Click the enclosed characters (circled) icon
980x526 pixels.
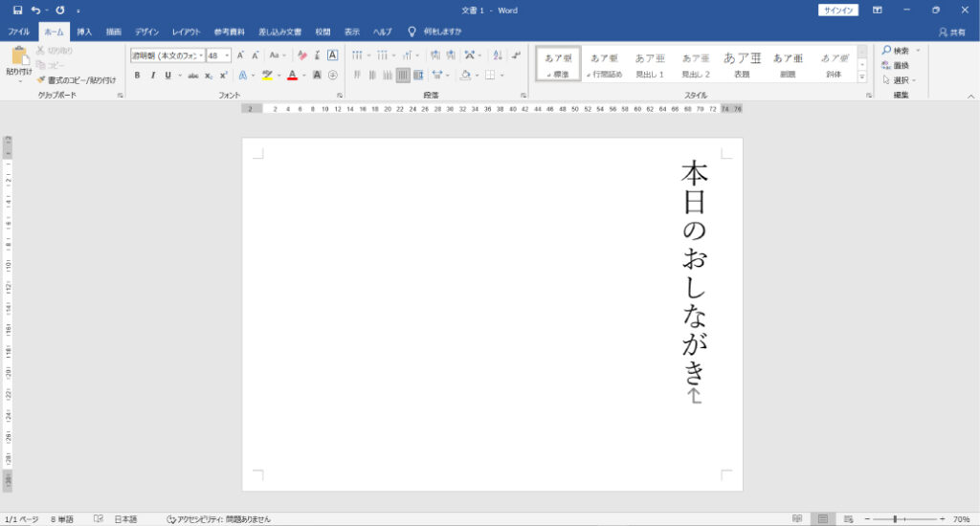click(332, 75)
